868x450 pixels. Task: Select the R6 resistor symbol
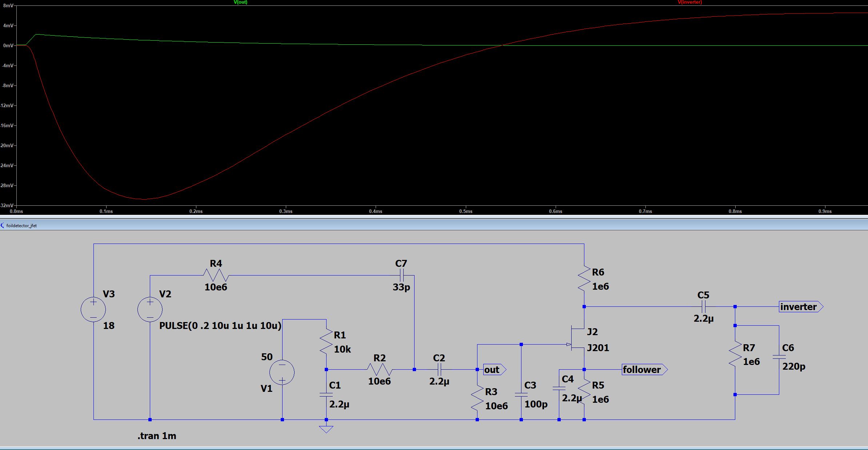point(584,279)
